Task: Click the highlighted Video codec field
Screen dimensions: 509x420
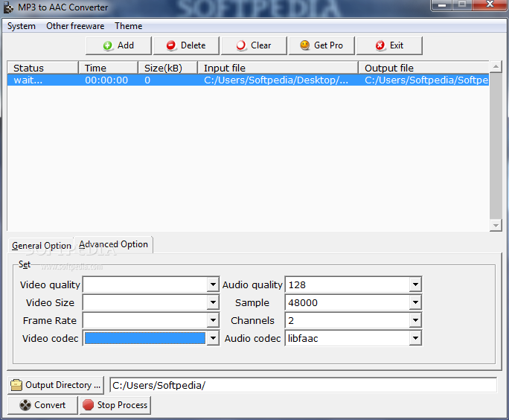Action: pyautogui.click(x=145, y=339)
